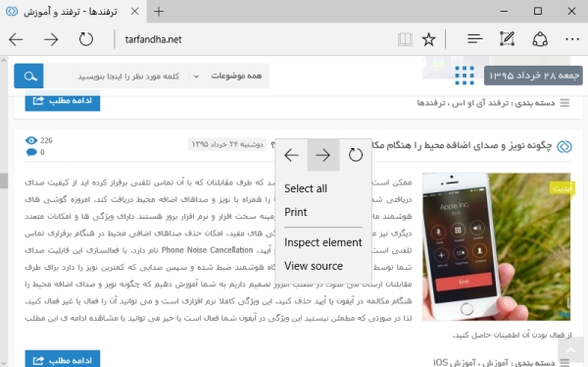
Task: Refresh the page from the browser toolbar
Action: pyautogui.click(x=86, y=39)
